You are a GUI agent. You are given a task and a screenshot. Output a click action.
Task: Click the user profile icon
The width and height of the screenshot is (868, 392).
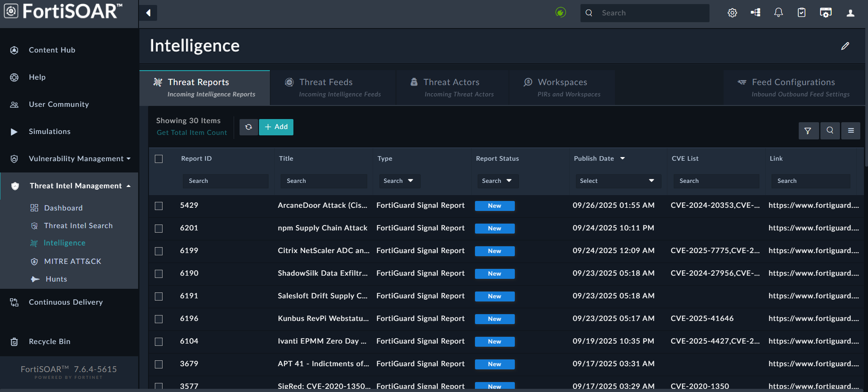pyautogui.click(x=850, y=13)
